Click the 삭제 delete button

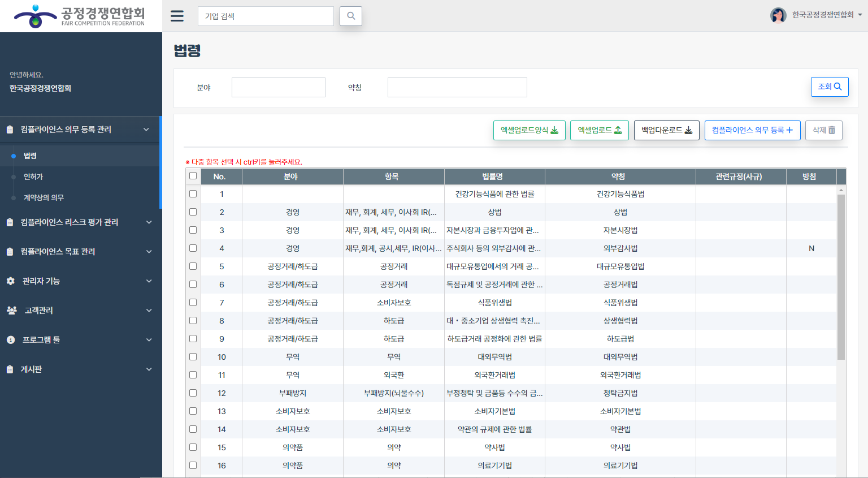point(824,130)
